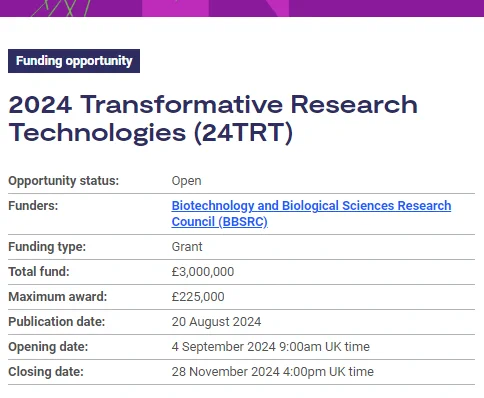Open the BBSRC funder link
This screenshot has height=398, width=484.
pyautogui.click(x=311, y=214)
